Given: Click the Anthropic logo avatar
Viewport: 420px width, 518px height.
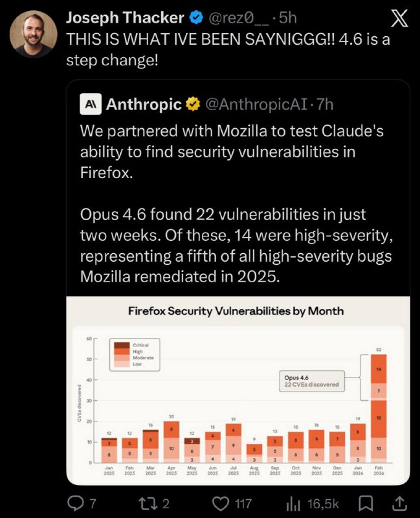Looking at the screenshot, I should (x=91, y=104).
